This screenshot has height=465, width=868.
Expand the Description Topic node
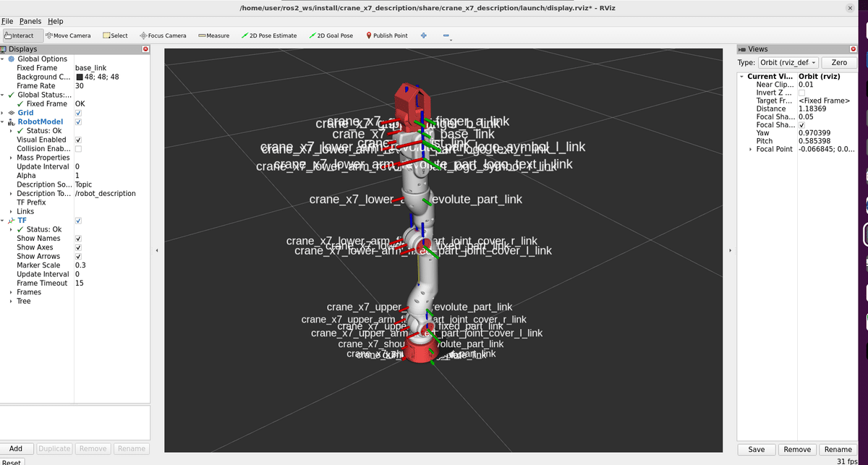(11, 194)
